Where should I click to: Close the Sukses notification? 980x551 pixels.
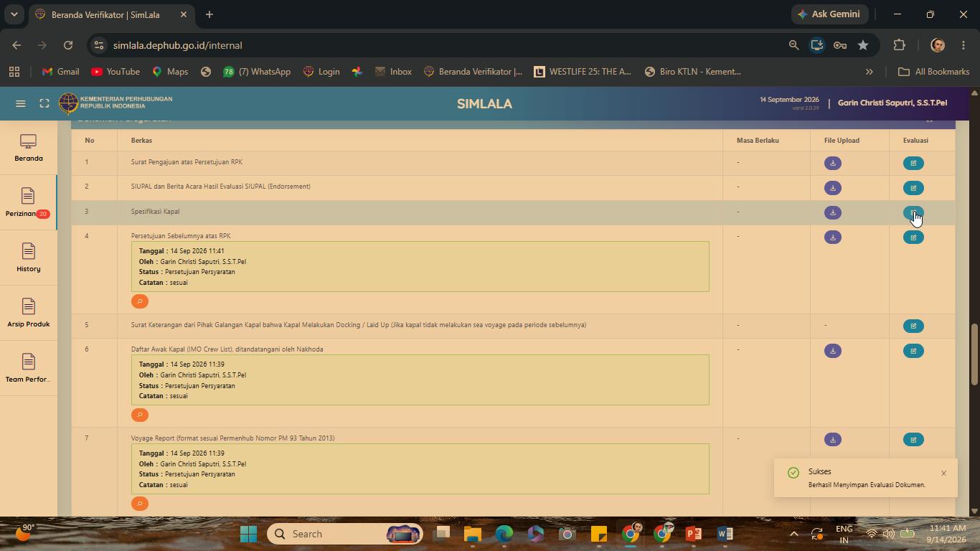pos(943,474)
